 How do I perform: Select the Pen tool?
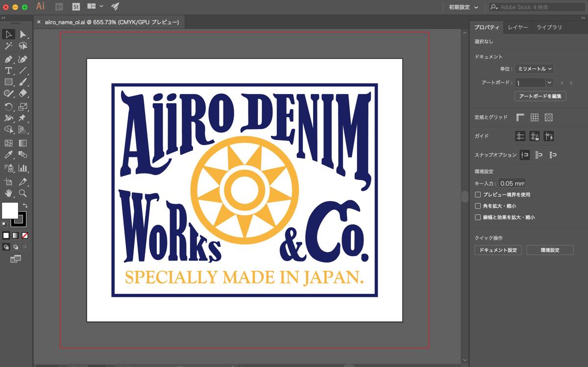point(8,59)
